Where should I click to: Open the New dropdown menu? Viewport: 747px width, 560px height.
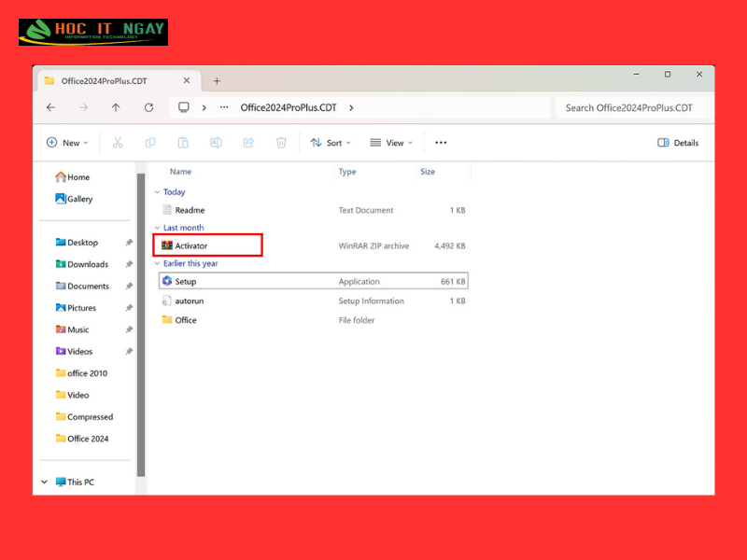tap(67, 143)
